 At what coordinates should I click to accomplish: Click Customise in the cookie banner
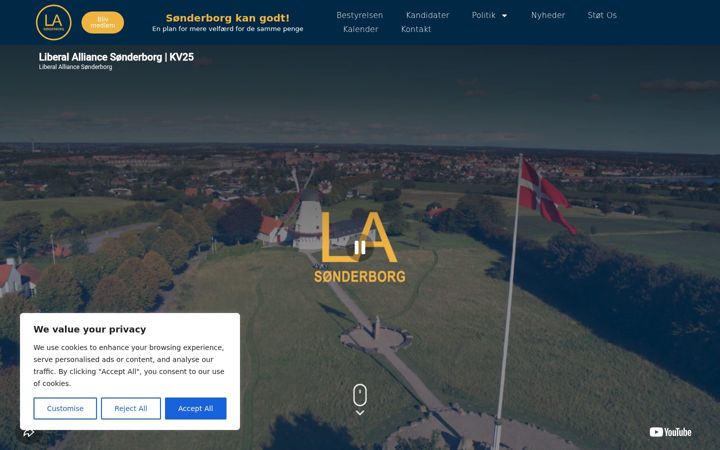coord(65,408)
